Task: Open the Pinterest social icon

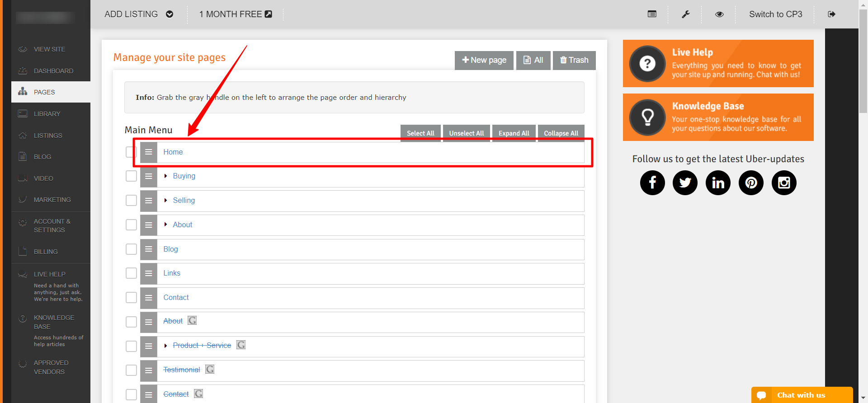Action: (x=751, y=183)
